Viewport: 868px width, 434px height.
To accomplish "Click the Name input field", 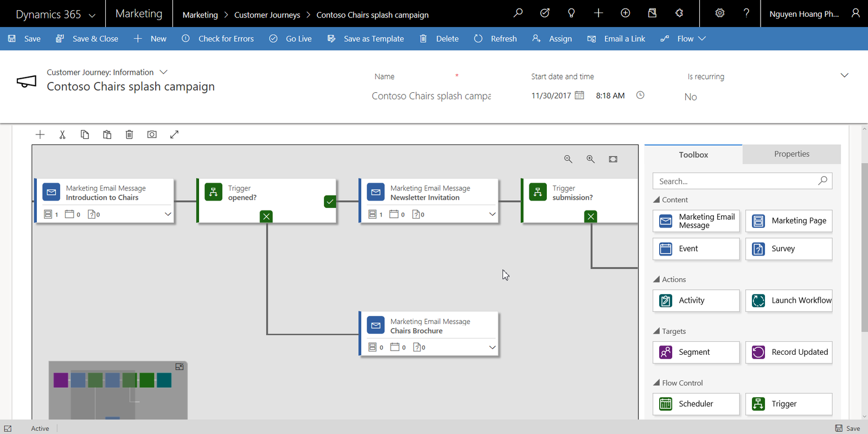I will [431, 96].
